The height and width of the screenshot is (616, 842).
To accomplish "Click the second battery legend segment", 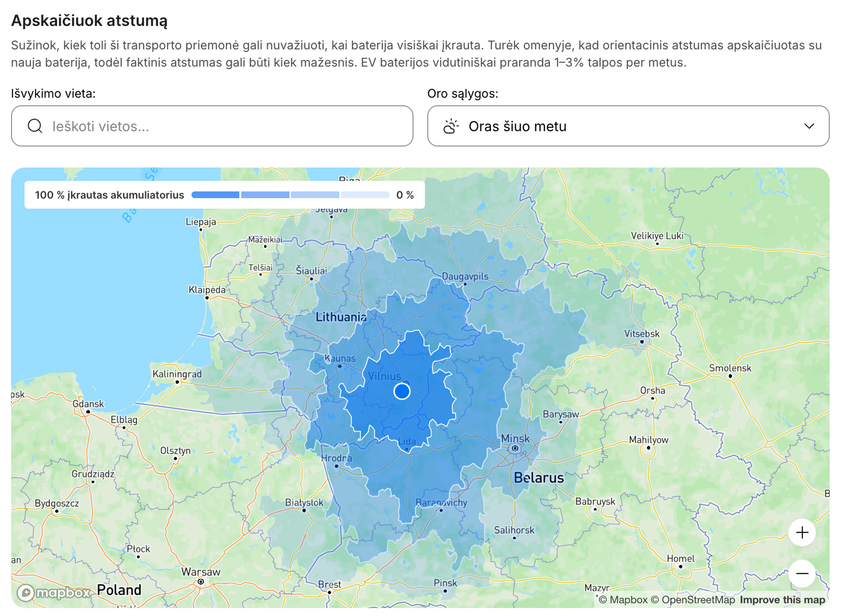I will pos(265,195).
